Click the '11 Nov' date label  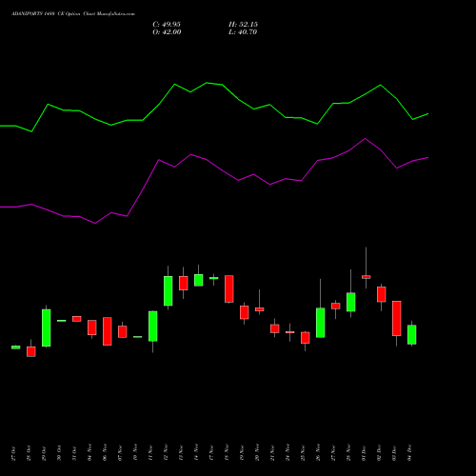tap(150, 452)
